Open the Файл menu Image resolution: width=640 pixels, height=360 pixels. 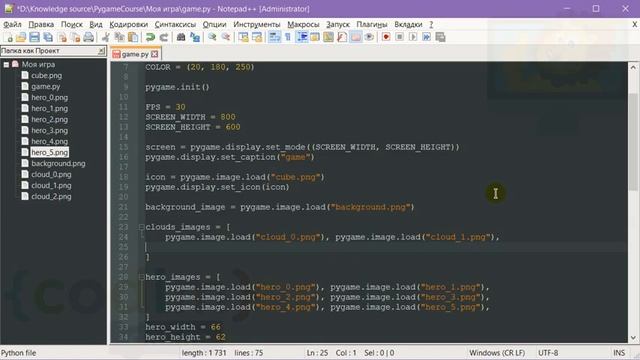point(12,24)
